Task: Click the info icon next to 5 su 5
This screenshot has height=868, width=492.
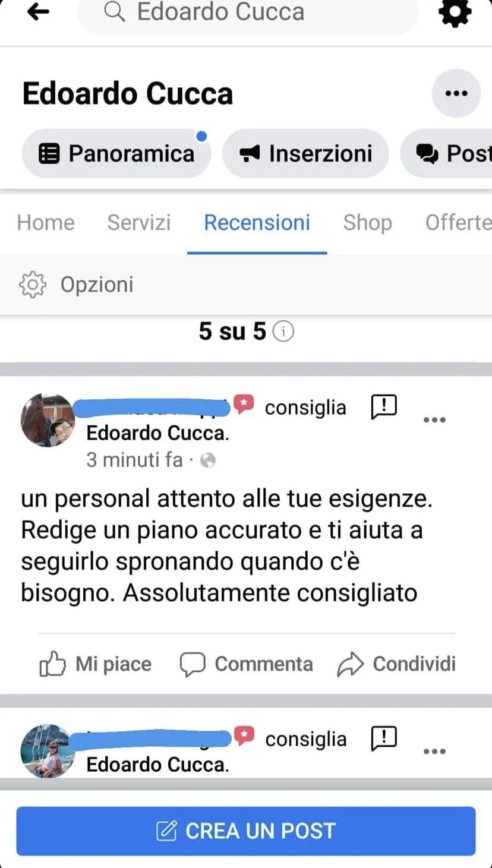Action: tap(283, 332)
